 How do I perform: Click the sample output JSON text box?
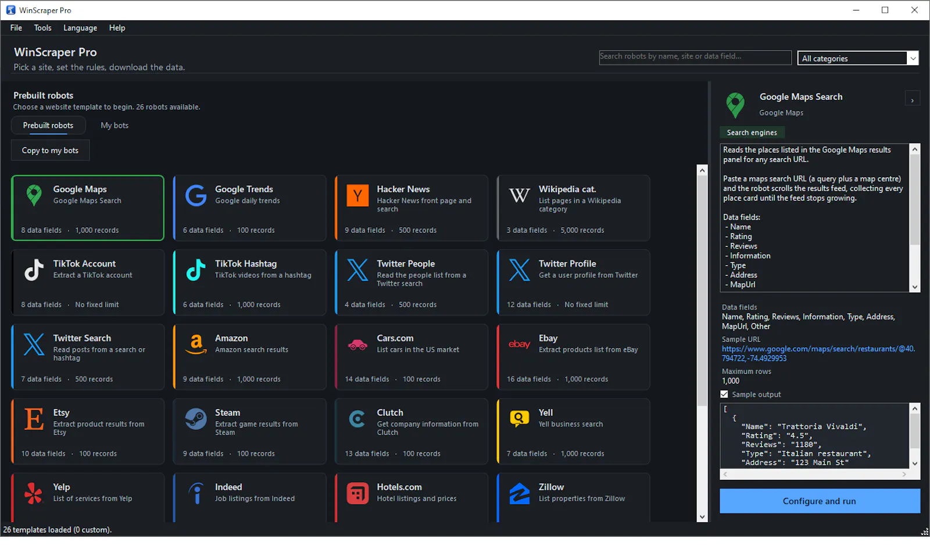coord(815,436)
